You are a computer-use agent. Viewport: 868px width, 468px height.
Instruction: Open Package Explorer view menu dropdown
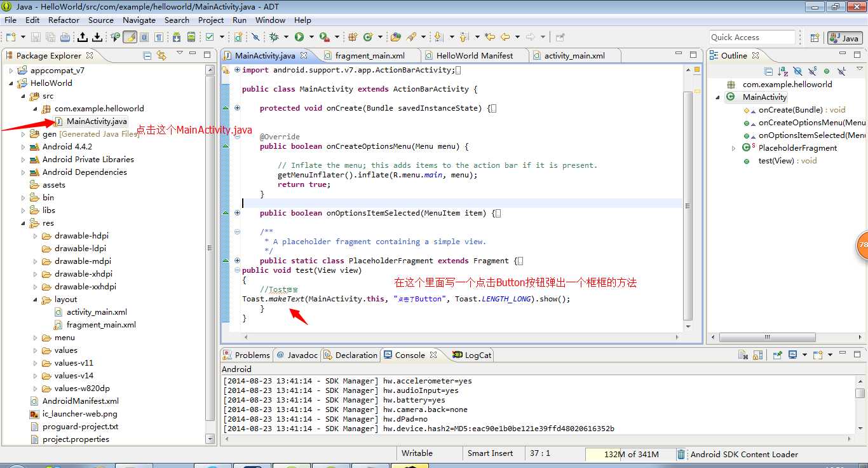[x=180, y=53]
